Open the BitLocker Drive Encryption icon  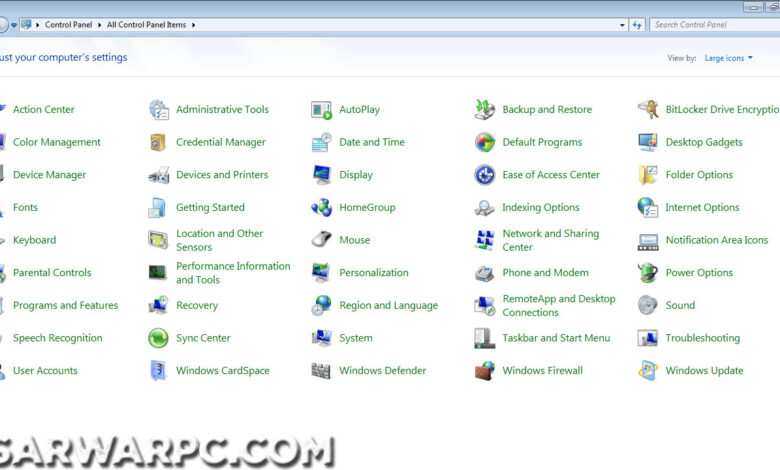[648, 109]
